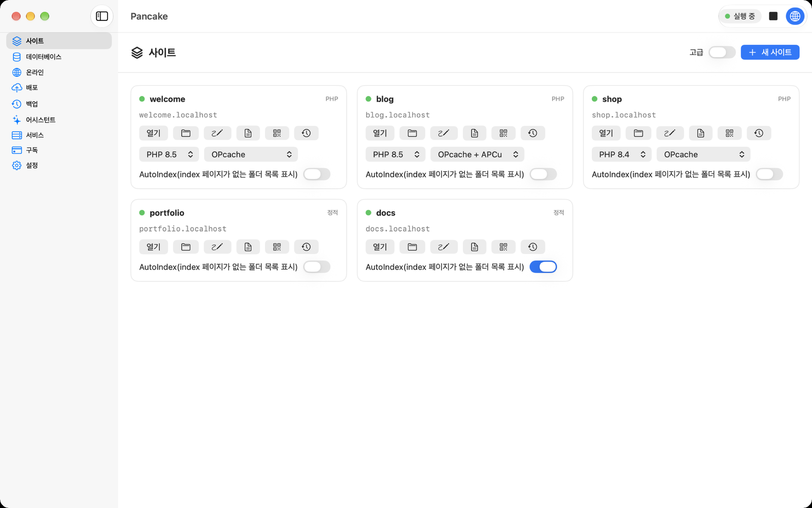Viewport: 812px width, 508px height.
Task: Show QR code for blog site
Action: click(x=503, y=133)
